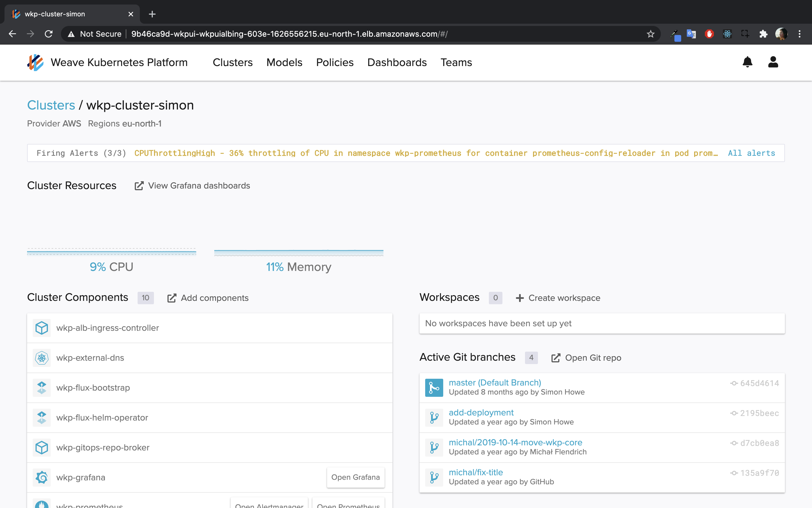Open the Extensions puzzle icon
This screenshot has width=812, height=508.
763,34
